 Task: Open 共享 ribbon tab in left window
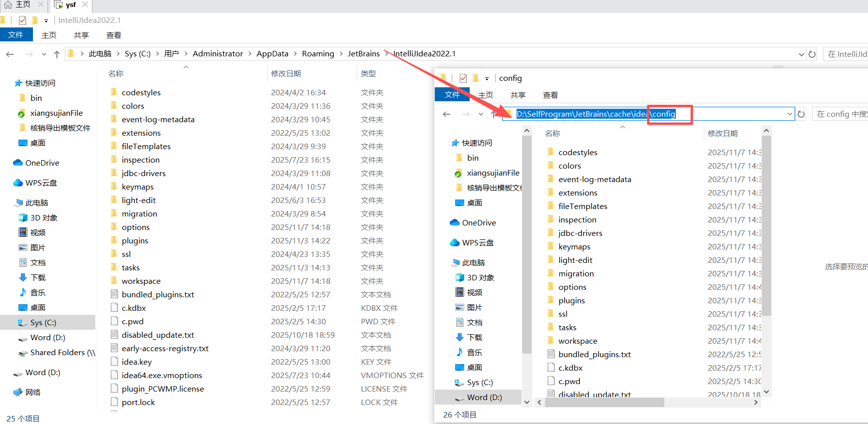point(81,35)
